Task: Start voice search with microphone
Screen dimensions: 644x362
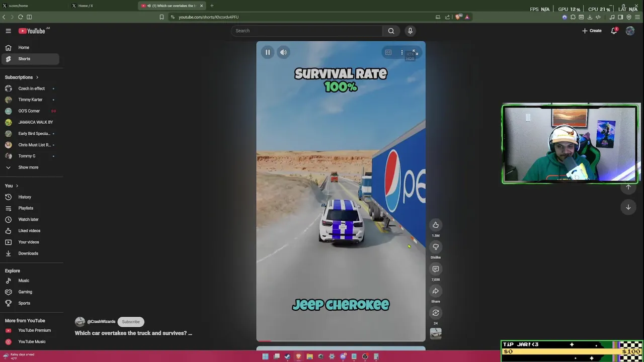Action: point(410,31)
